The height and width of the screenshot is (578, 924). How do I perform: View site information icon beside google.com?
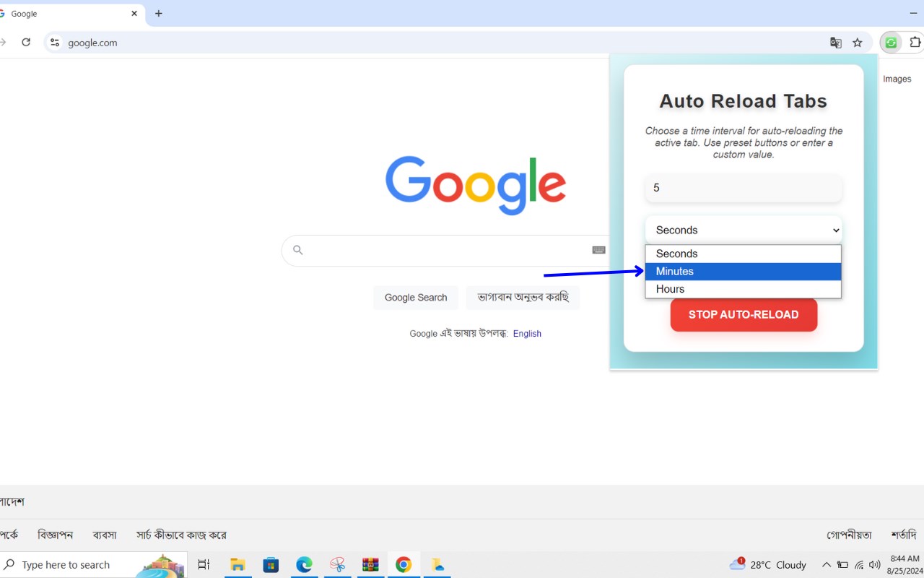(55, 43)
